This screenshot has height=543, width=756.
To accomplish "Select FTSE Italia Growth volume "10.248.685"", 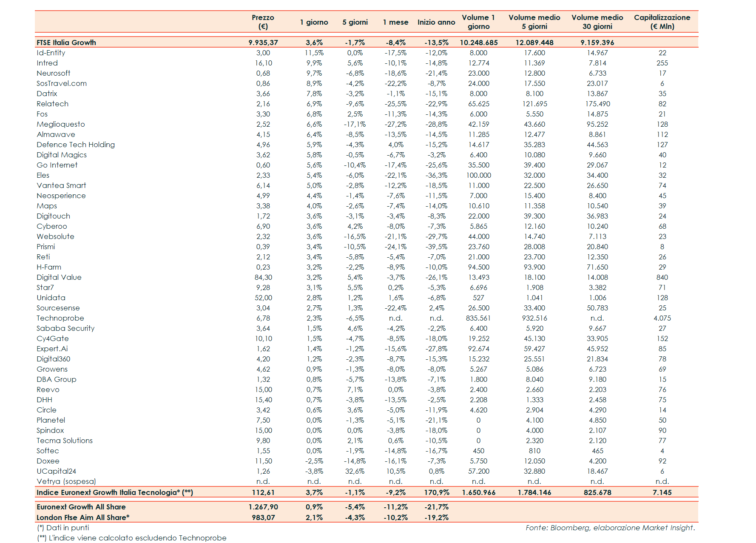I will [x=479, y=43].
